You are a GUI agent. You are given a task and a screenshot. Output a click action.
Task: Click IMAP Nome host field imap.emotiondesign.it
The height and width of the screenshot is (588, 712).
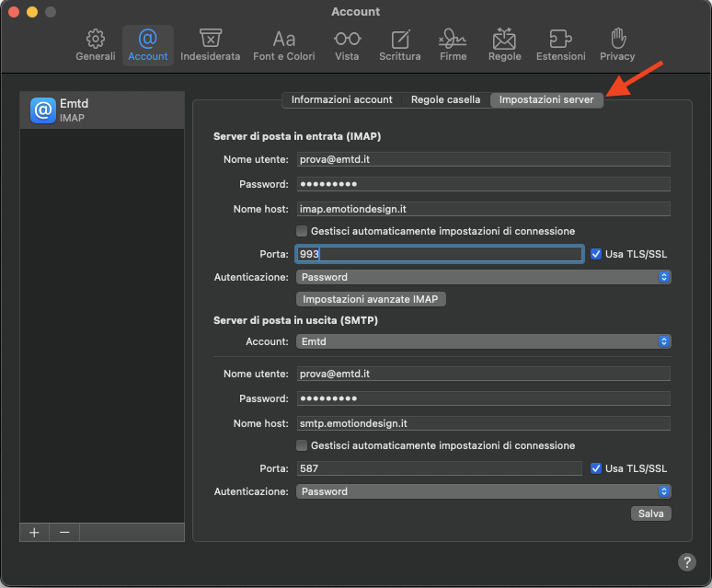[484, 209]
